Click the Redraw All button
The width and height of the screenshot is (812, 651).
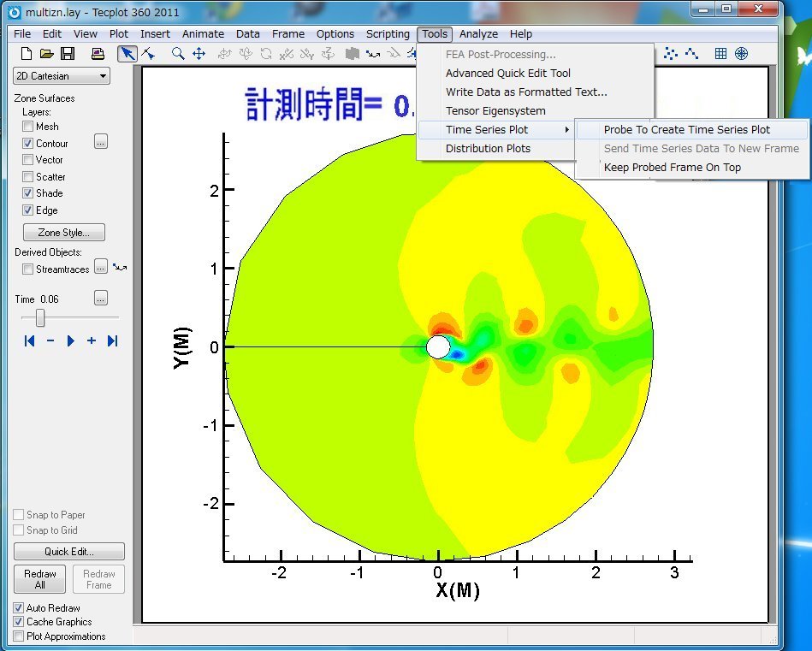pyautogui.click(x=40, y=579)
